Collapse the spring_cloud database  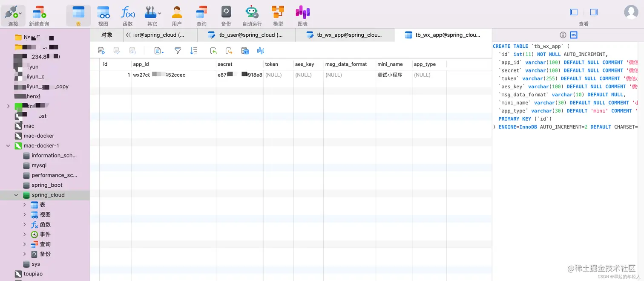[16, 195]
